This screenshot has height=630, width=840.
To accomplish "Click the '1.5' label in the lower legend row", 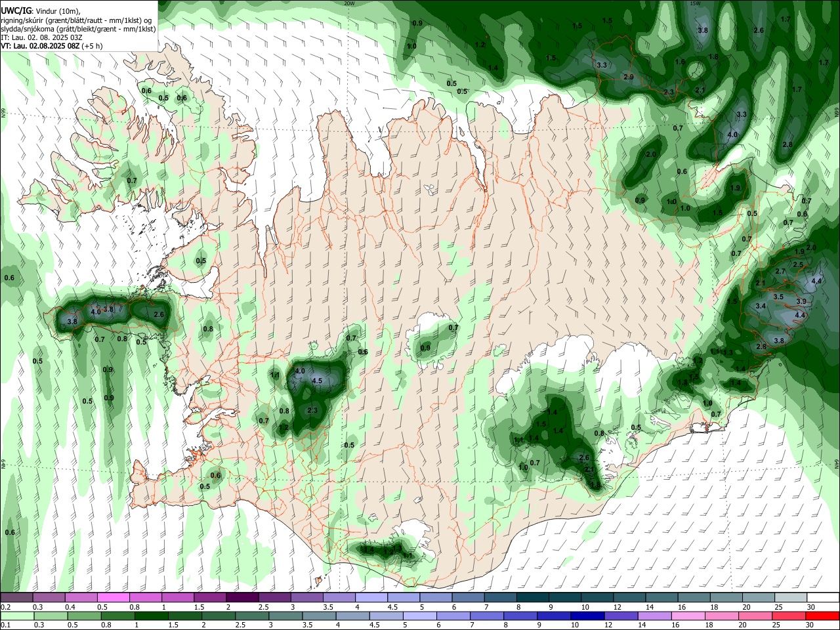I will [173, 625].
